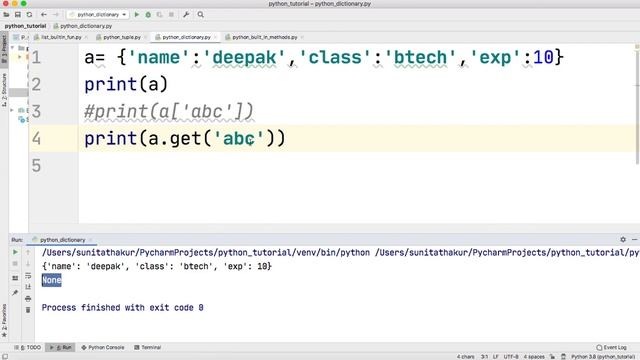Toggle the Run tool window button
Image resolution: width=640 pixels, height=360 pixels.
coord(60,347)
